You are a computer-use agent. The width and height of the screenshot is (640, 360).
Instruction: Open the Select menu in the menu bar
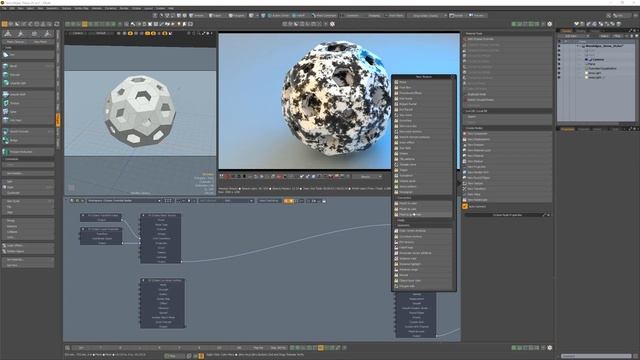(x=30, y=8)
